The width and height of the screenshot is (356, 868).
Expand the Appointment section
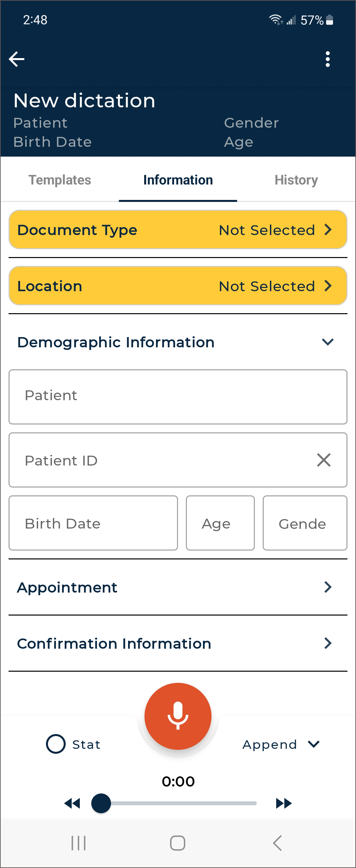[327, 587]
